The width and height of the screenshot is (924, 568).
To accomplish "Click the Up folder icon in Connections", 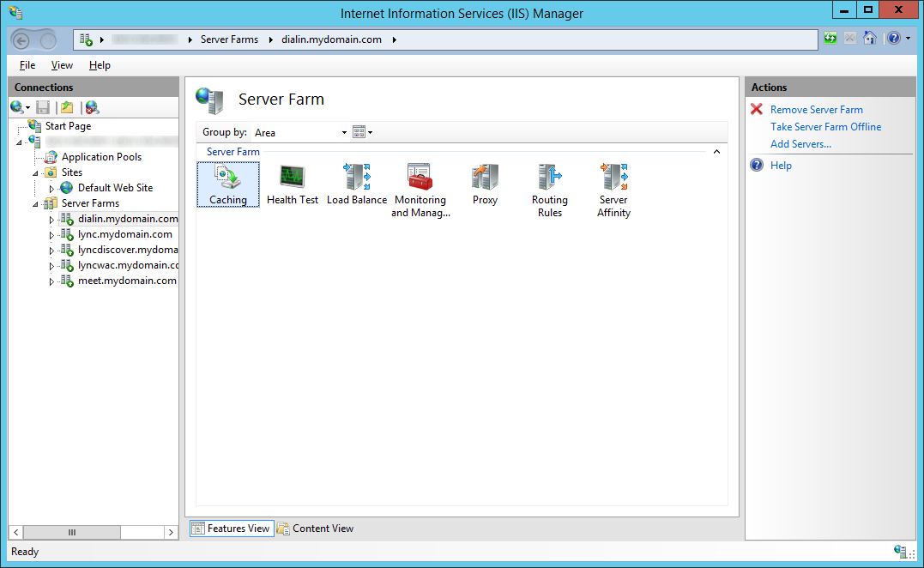I will point(67,107).
